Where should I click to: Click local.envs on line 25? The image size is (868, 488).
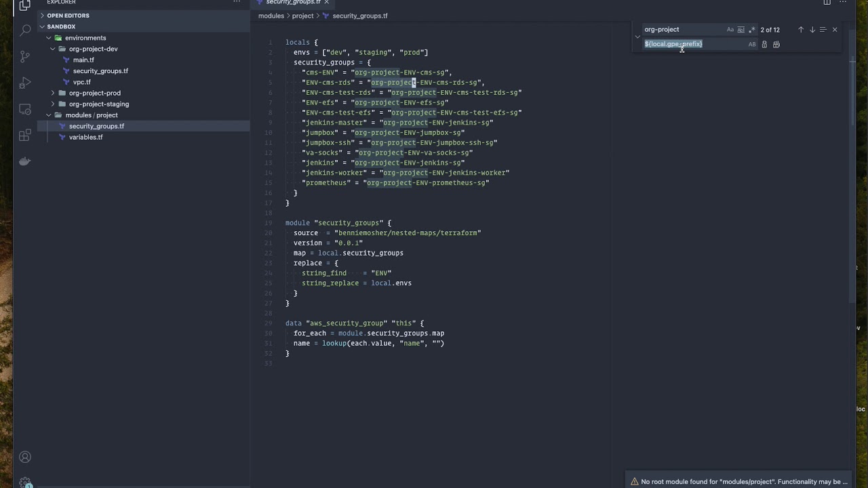pos(391,283)
